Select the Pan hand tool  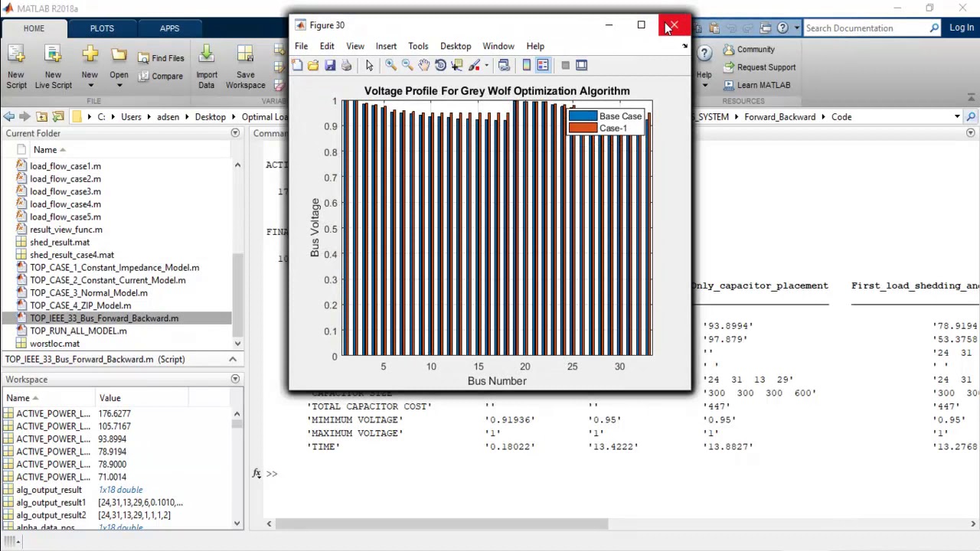pyautogui.click(x=423, y=66)
